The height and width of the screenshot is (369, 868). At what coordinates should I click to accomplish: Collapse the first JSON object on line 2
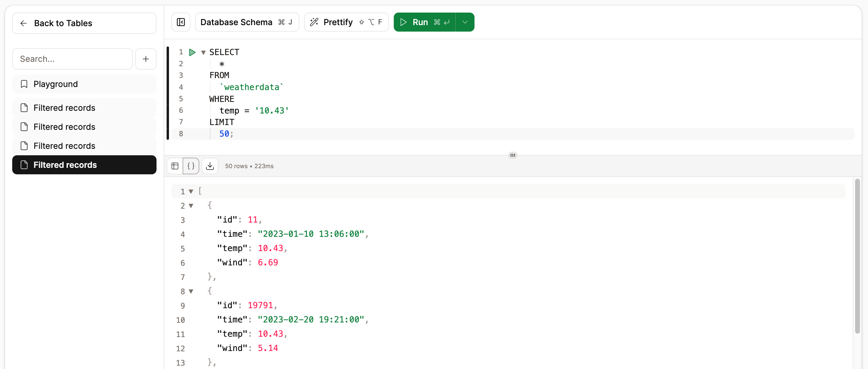click(x=191, y=206)
